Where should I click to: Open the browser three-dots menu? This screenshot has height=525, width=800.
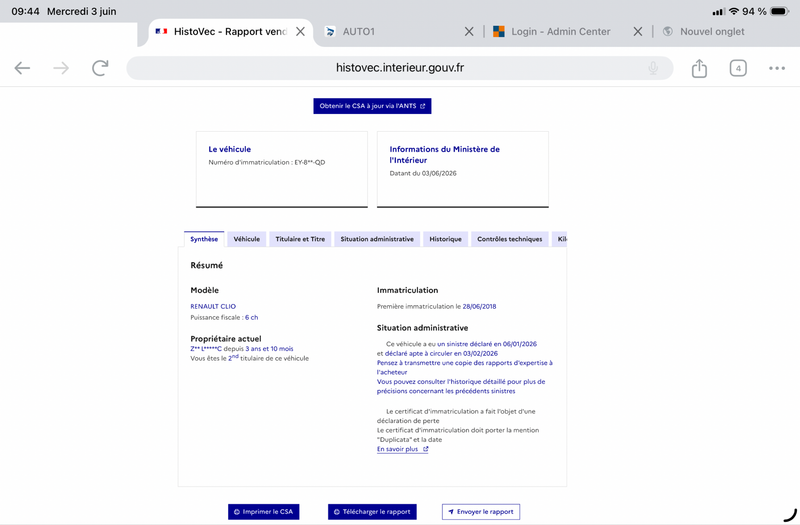[x=777, y=68]
